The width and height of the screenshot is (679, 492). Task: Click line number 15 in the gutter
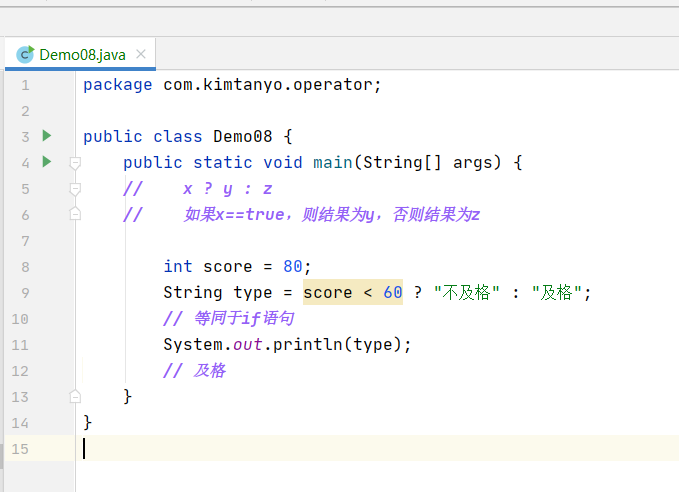click(x=20, y=449)
